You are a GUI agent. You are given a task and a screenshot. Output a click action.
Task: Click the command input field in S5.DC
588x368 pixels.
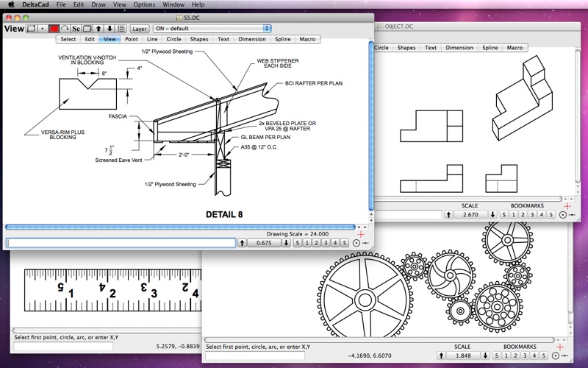(121, 242)
